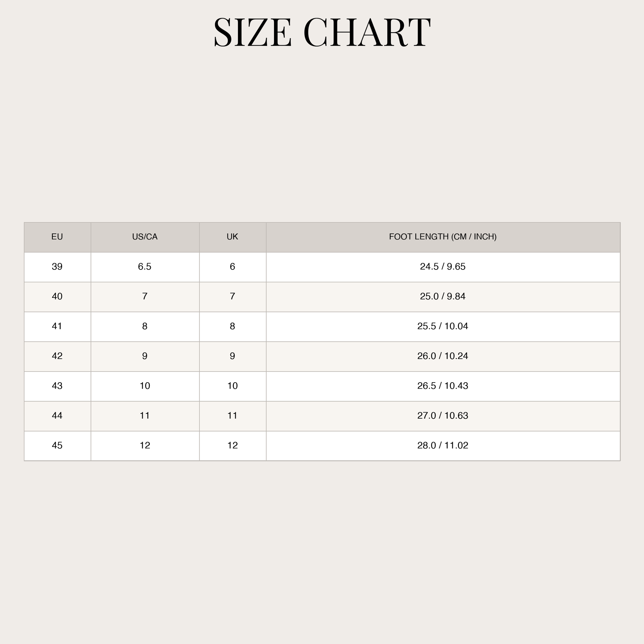Click EU size 45 cell
Image resolution: width=644 pixels, height=644 pixels.
pyautogui.click(x=57, y=446)
